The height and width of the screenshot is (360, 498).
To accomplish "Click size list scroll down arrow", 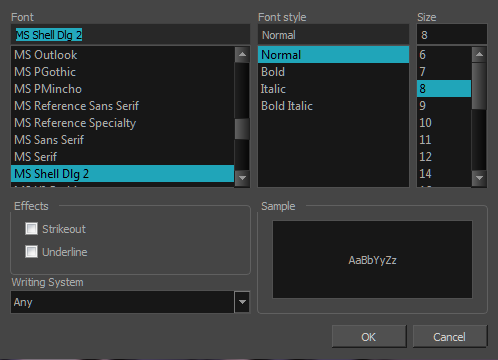I will (479, 178).
